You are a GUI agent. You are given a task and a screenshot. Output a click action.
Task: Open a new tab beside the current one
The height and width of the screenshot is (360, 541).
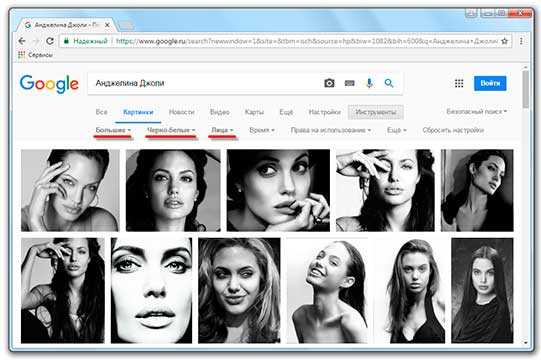[127, 25]
